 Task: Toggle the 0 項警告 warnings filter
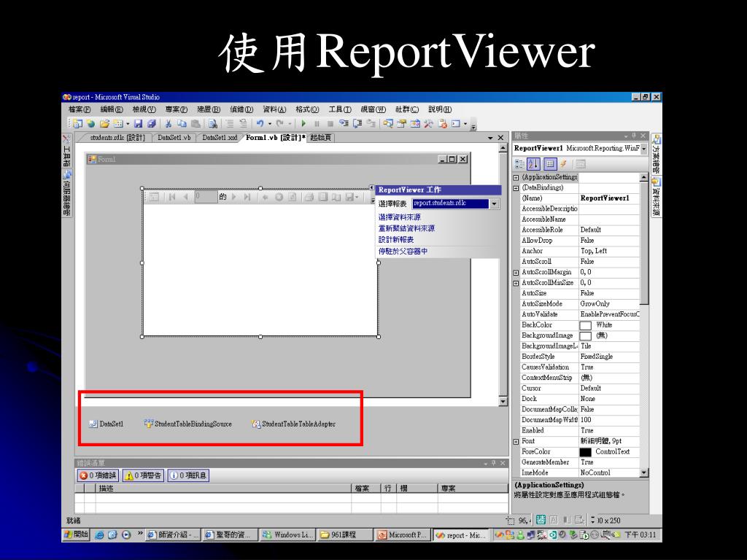[x=143, y=475]
